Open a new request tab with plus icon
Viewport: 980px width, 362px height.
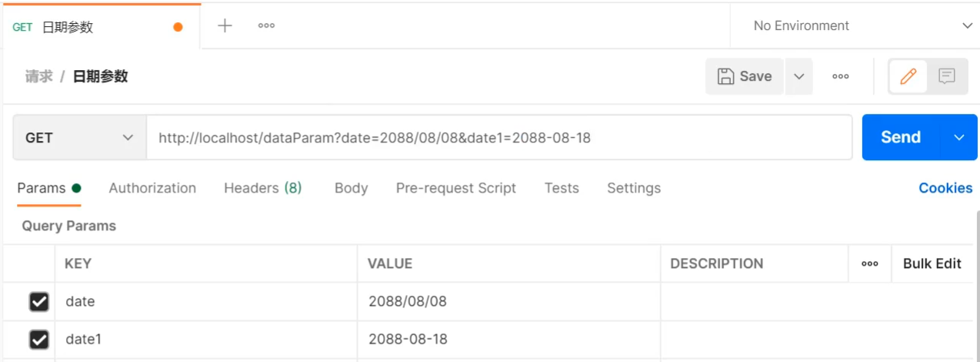tap(225, 25)
